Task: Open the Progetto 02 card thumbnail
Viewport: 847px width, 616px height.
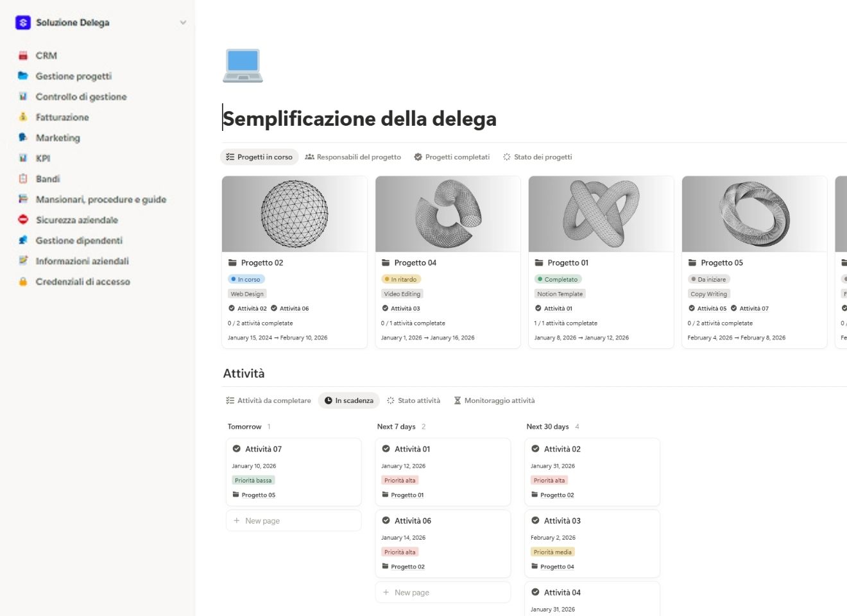Action: click(x=294, y=214)
